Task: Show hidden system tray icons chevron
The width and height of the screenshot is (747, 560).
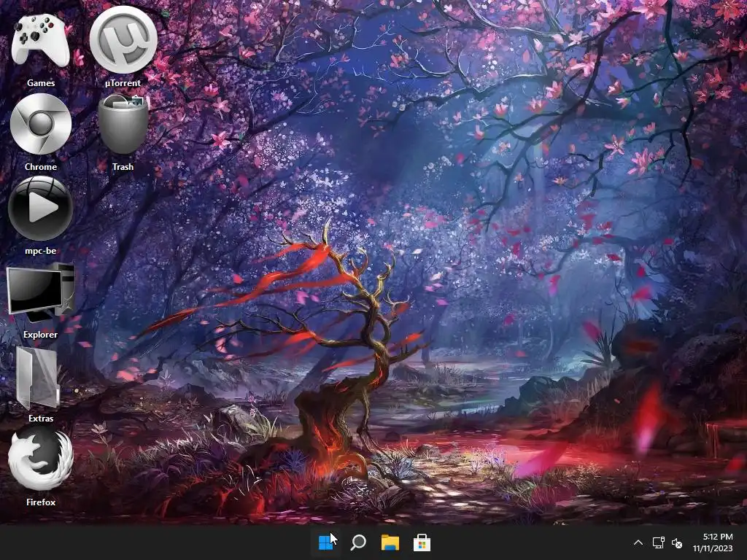Action: coord(638,542)
